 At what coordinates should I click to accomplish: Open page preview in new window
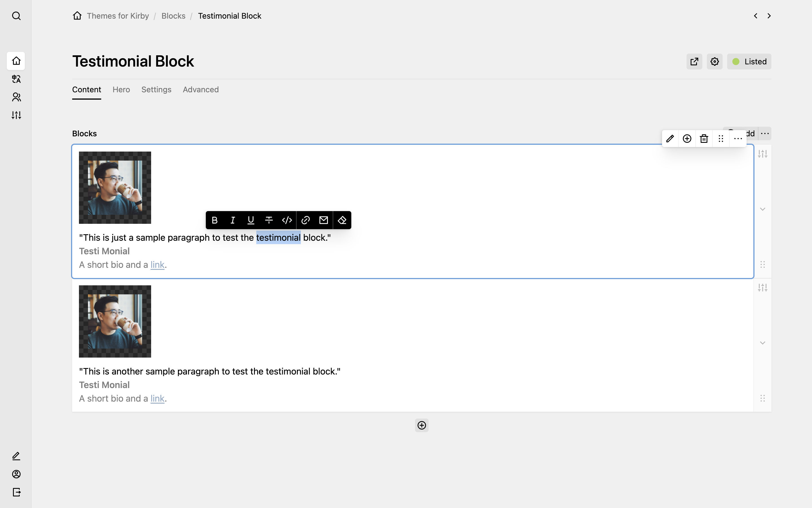click(x=694, y=62)
